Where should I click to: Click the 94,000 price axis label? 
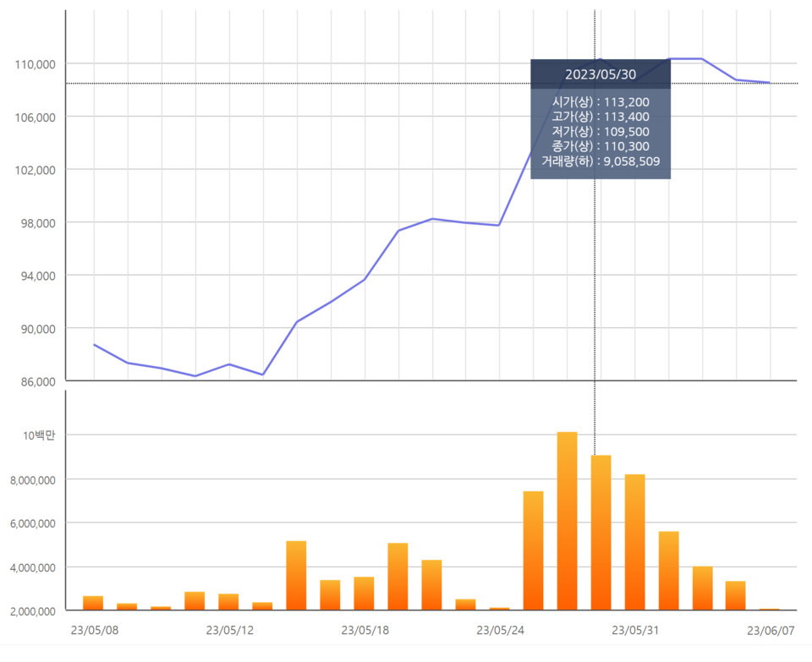point(38,276)
